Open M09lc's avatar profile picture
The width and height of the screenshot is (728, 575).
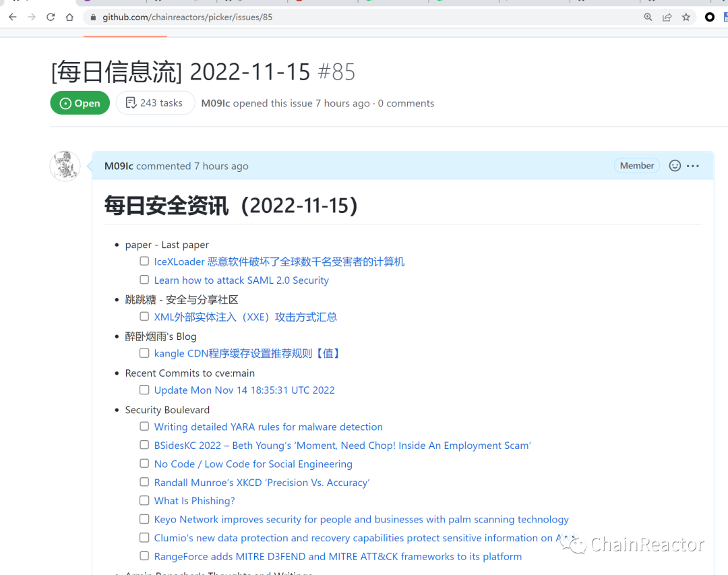pos(65,166)
